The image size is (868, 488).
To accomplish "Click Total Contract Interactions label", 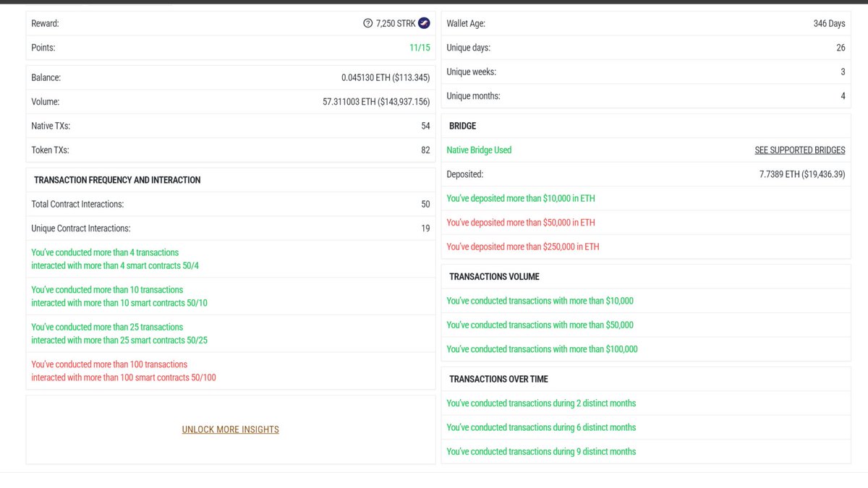I will (x=77, y=204).
